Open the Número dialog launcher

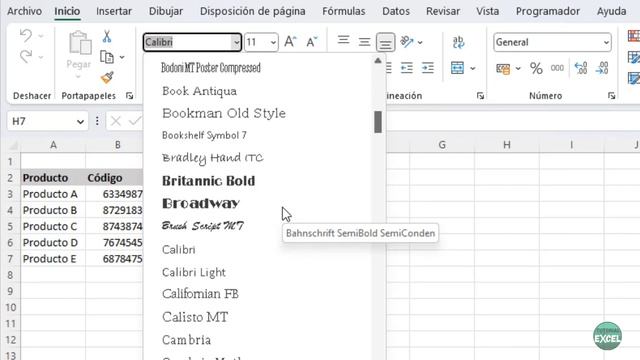coord(611,96)
